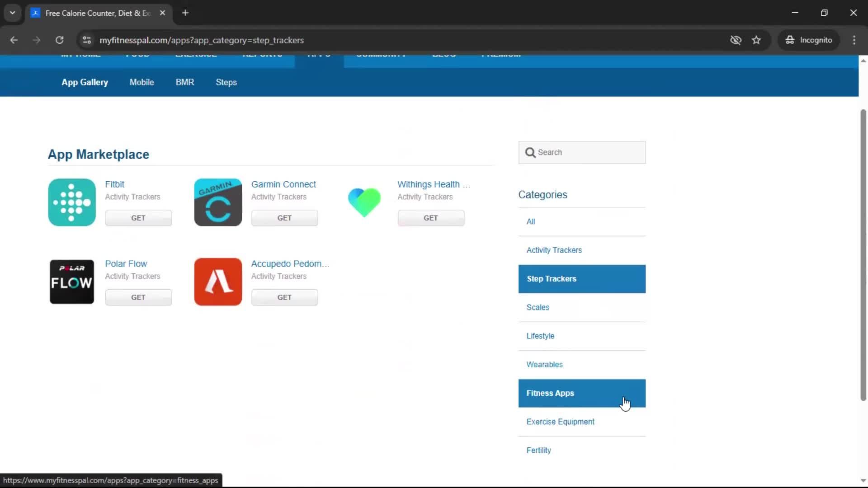Switch to the Mobile sub-tab
868x488 pixels.
[142, 82]
